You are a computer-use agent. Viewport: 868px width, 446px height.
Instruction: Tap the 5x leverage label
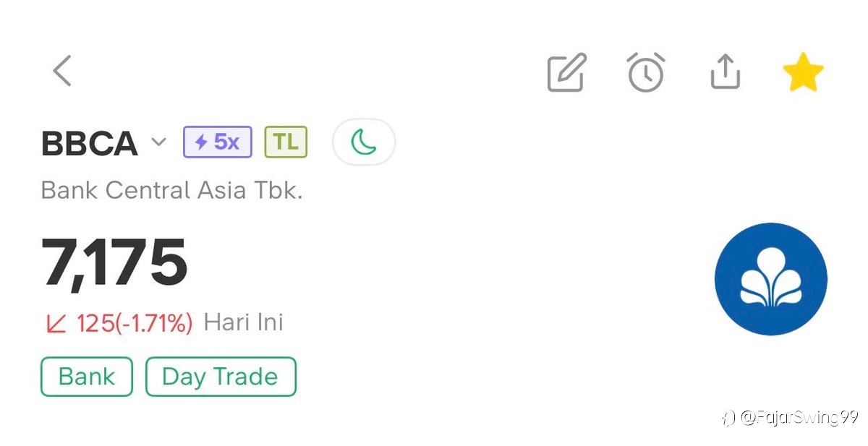point(227,142)
